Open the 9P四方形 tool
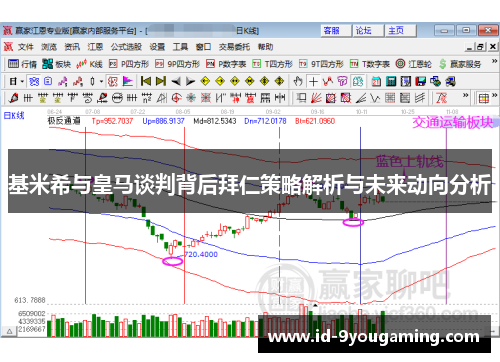 178,64
